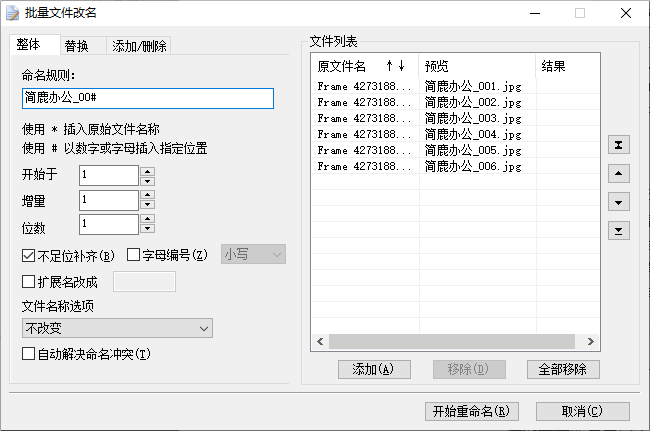
Task: Uncheck the 不足位补齐(B) checkbox
Action: click(x=28, y=255)
